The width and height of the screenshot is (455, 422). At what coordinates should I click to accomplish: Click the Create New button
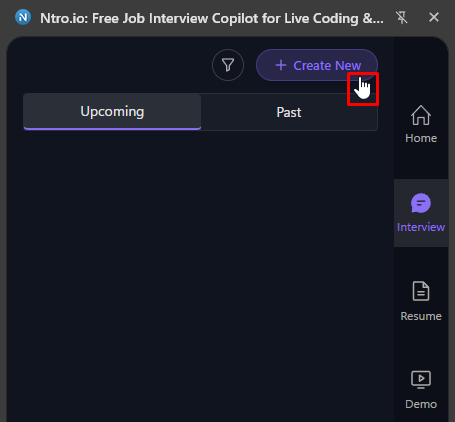(317, 65)
